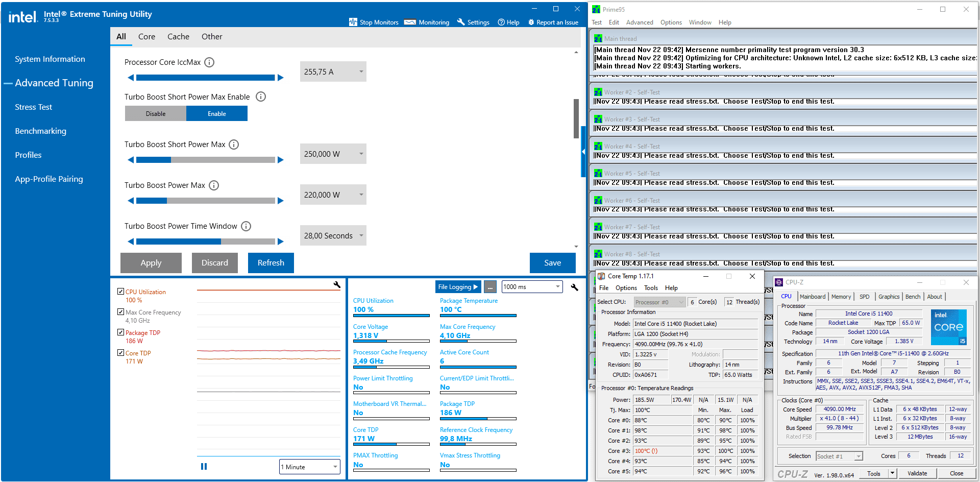Screen dimensions: 980x482
Task: Click the Settings wrench icon in XTU
Action: coord(461,22)
